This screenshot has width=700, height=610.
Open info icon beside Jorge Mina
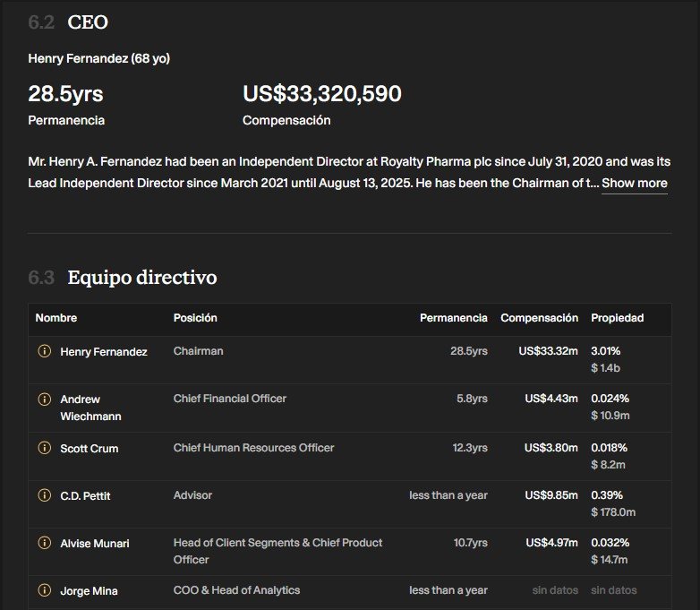pos(44,590)
